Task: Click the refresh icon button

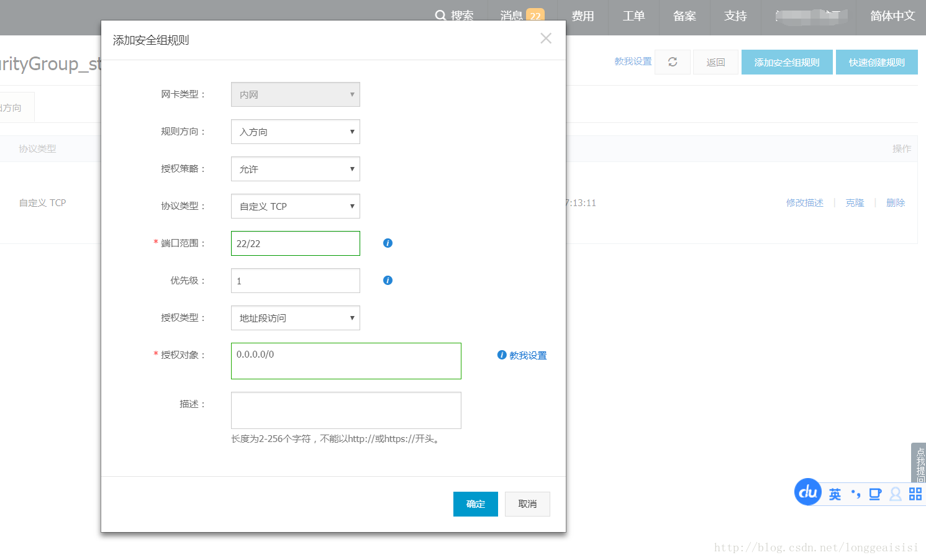Action: (673, 62)
